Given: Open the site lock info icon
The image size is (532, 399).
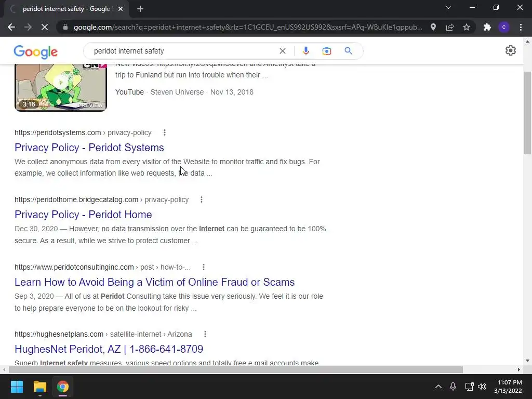Looking at the screenshot, I should pos(65,27).
